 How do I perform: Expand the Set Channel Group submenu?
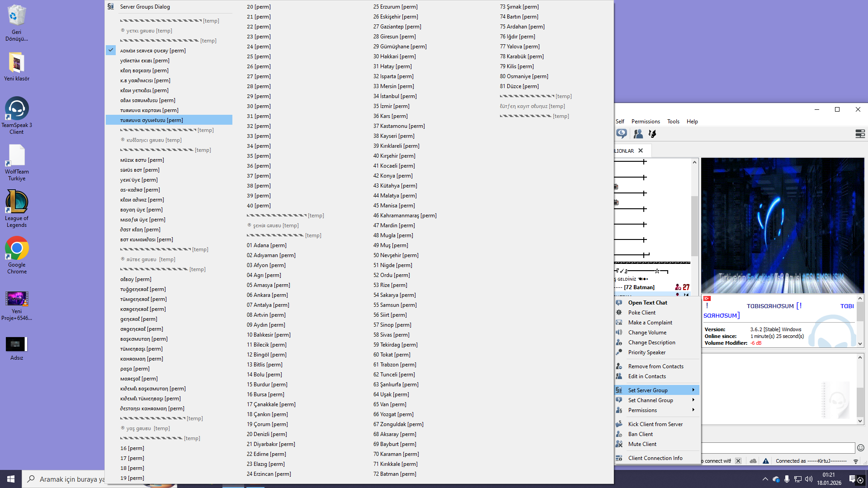[657, 400]
